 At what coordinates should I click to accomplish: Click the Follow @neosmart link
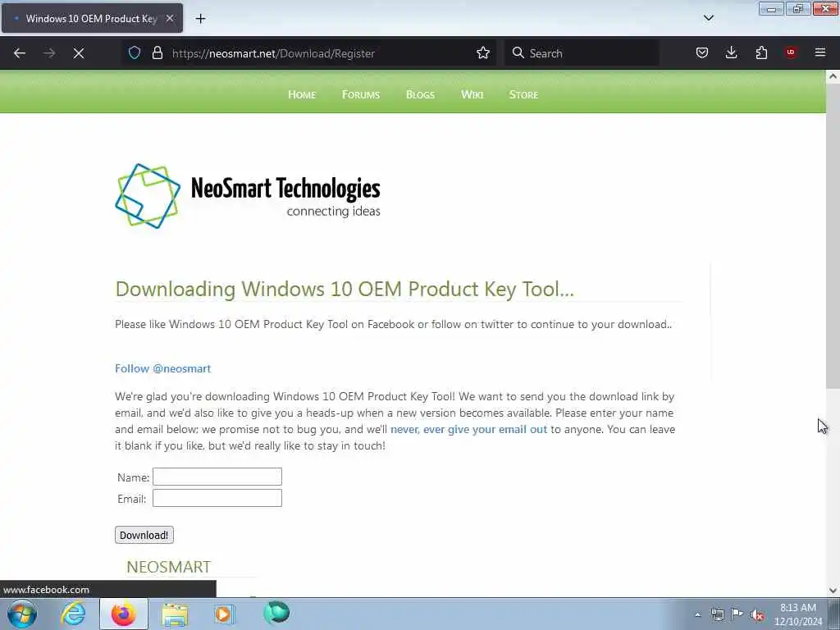163,368
